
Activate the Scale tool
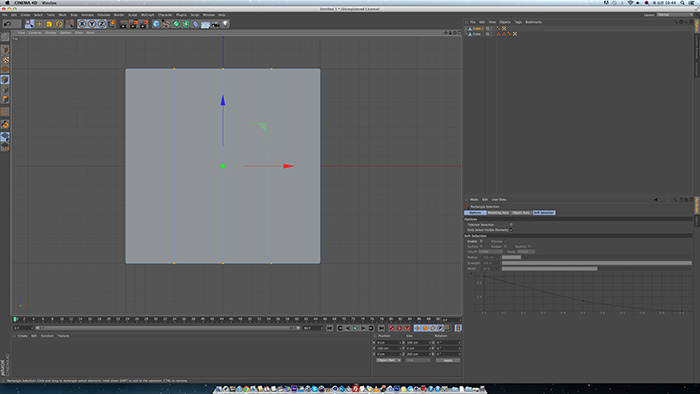[49, 24]
